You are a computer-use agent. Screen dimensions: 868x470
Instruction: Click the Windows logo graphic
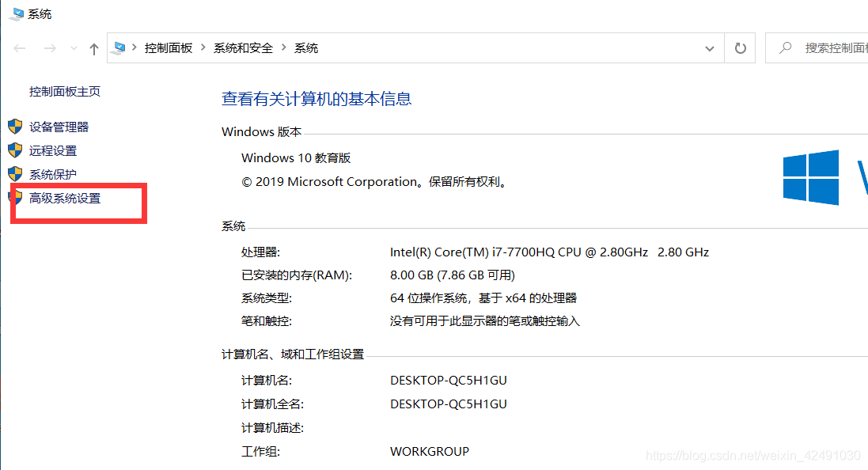pos(811,177)
